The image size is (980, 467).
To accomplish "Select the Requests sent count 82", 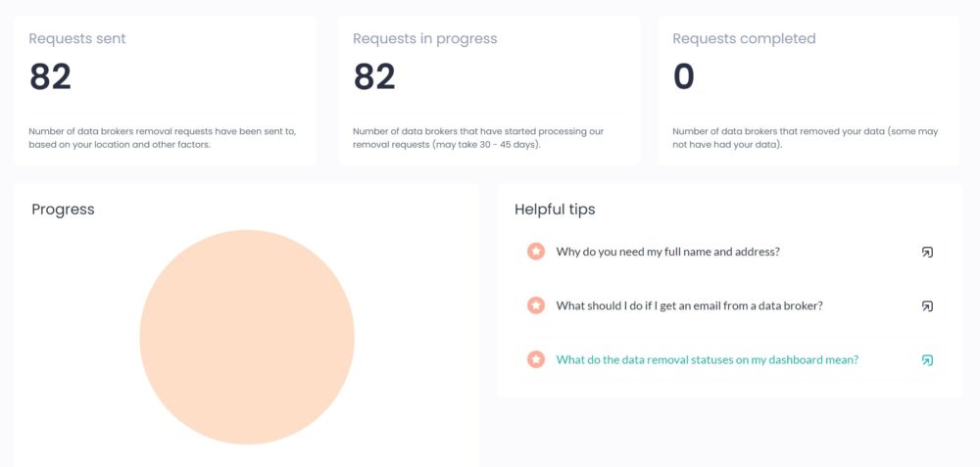I will pos(50,76).
